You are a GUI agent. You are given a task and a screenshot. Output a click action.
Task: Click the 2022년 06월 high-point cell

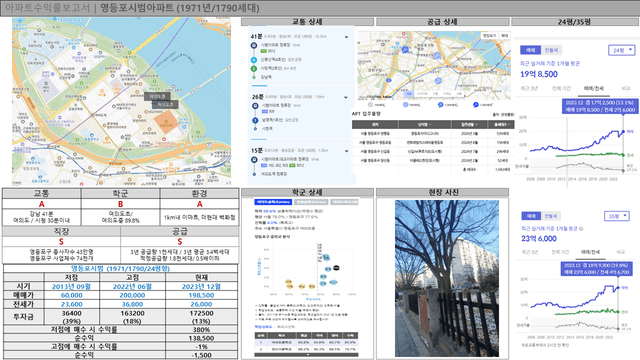132,286
